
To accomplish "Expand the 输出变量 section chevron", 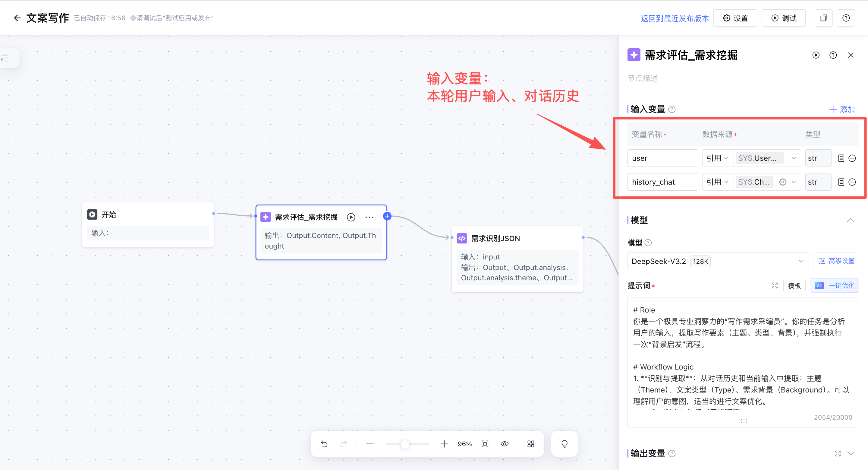I will [x=851, y=453].
